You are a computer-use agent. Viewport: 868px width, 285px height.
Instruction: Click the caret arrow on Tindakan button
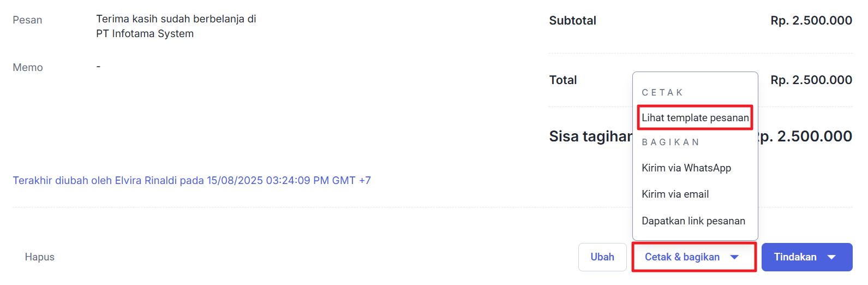pos(831,257)
